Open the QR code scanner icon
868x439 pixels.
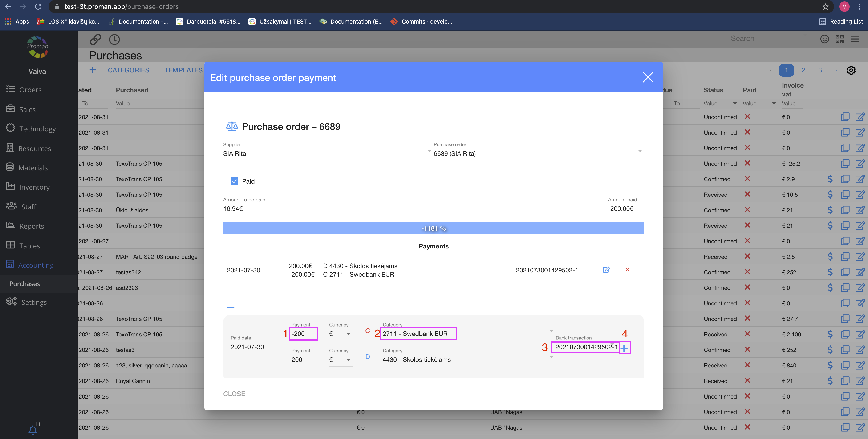click(839, 39)
